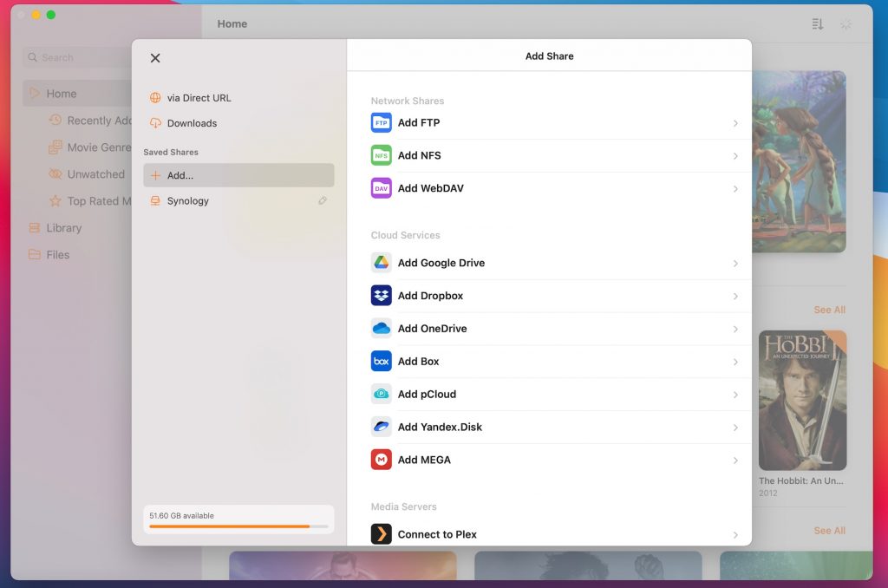The height and width of the screenshot is (588, 888).
Task: Open The Hobbit movie poster thumbnail
Action: 802,401
